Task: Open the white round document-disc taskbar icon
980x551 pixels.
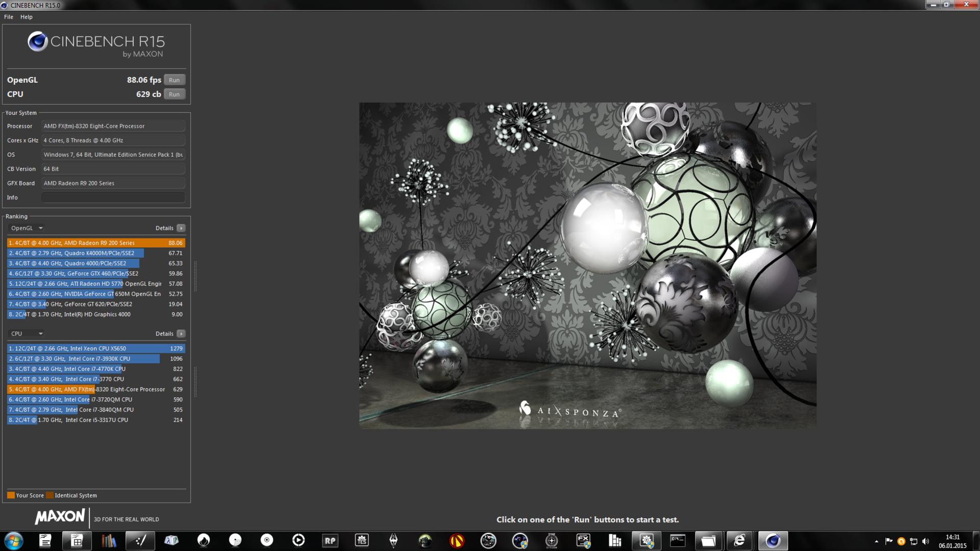Action: click(235, 540)
